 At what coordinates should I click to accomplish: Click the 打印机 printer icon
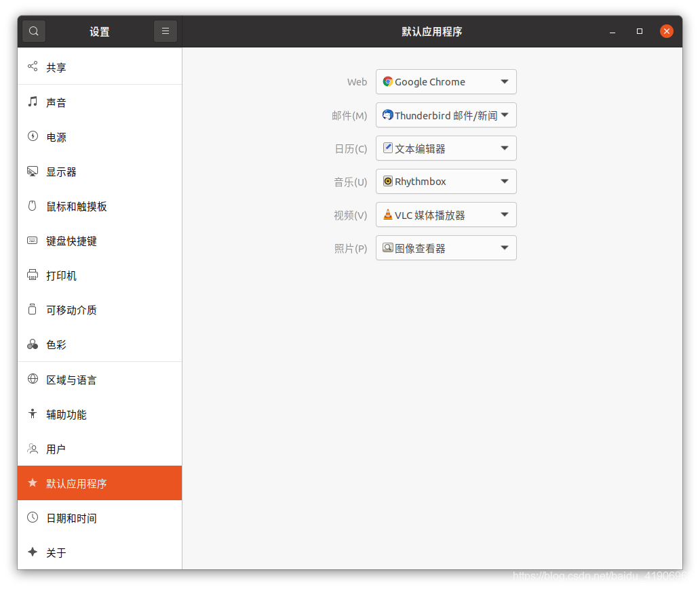click(33, 275)
